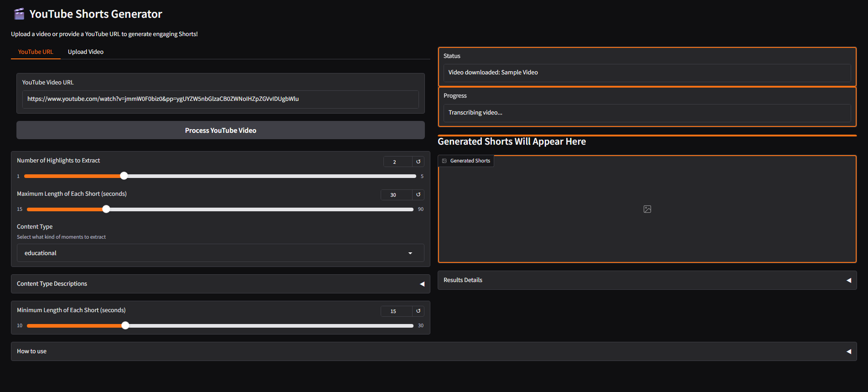The height and width of the screenshot is (392, 868).
Task: Reset the Number of Highlights value
Action: coord(418,162)
